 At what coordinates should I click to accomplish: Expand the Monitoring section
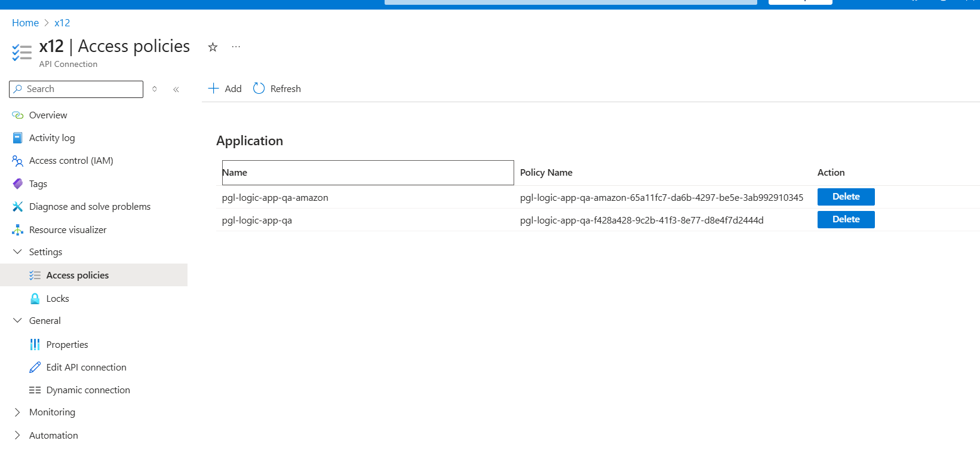[x=17, y=412]
